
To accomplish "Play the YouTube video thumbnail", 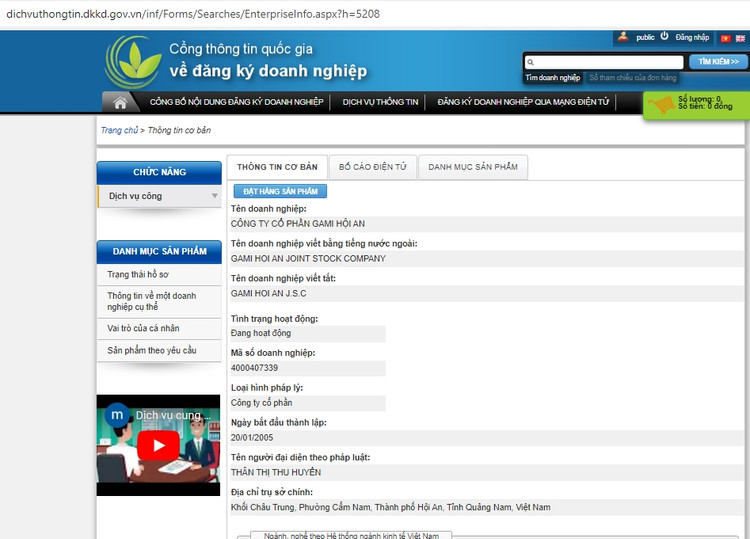I will (x=158, y=445).
